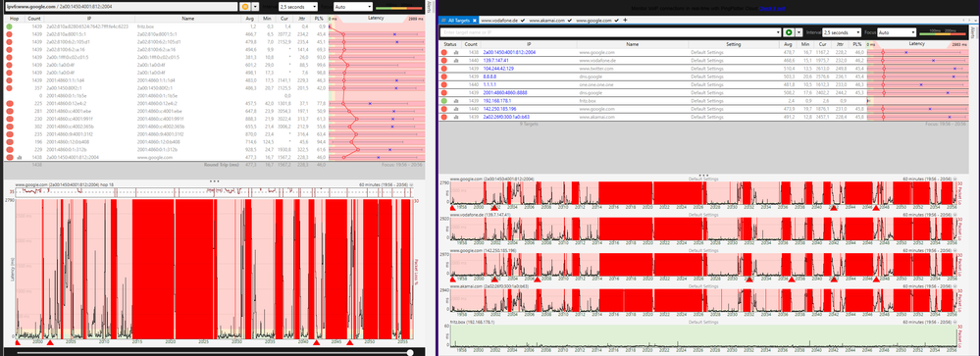Click red status icon for one.one.one.one row
This screenshot has width=980, height=356.
tap(444, 84)
